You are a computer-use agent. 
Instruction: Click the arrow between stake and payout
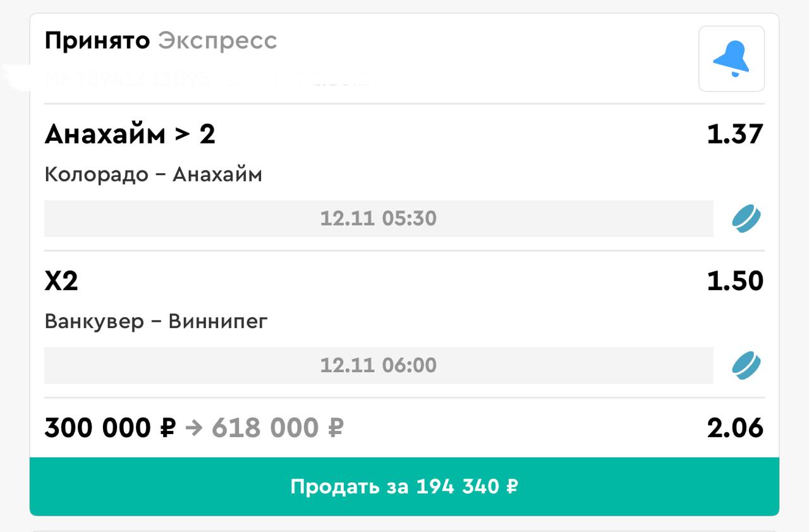point(194,428)
